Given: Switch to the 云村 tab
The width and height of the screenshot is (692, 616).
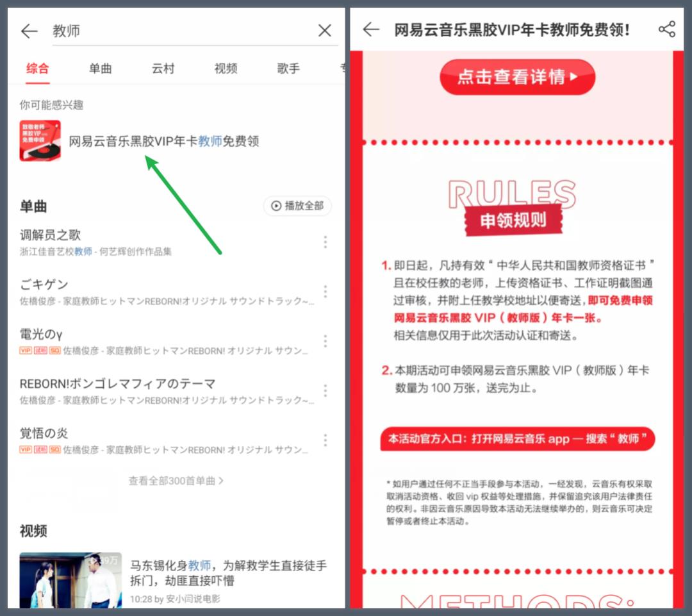Looking at the screenshot, I should (x=163, y=69).
